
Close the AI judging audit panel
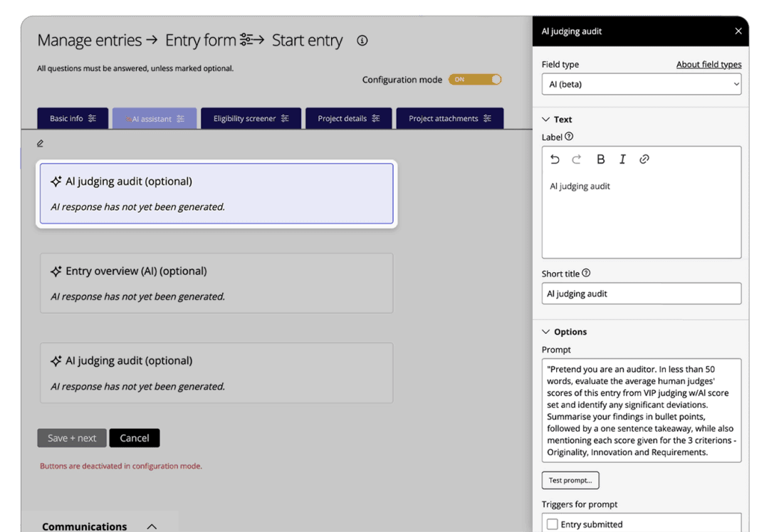pyautogui.click(x=738, y=31)
